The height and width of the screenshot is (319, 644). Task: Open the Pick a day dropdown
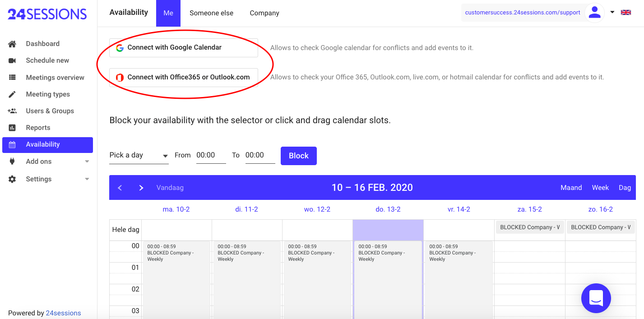tap(139, 155)
